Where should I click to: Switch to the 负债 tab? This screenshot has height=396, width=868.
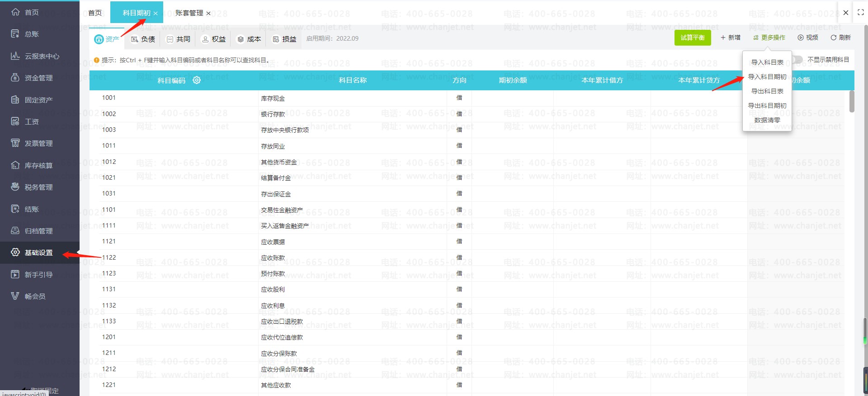pyautogui.click(x=143, y=39)
